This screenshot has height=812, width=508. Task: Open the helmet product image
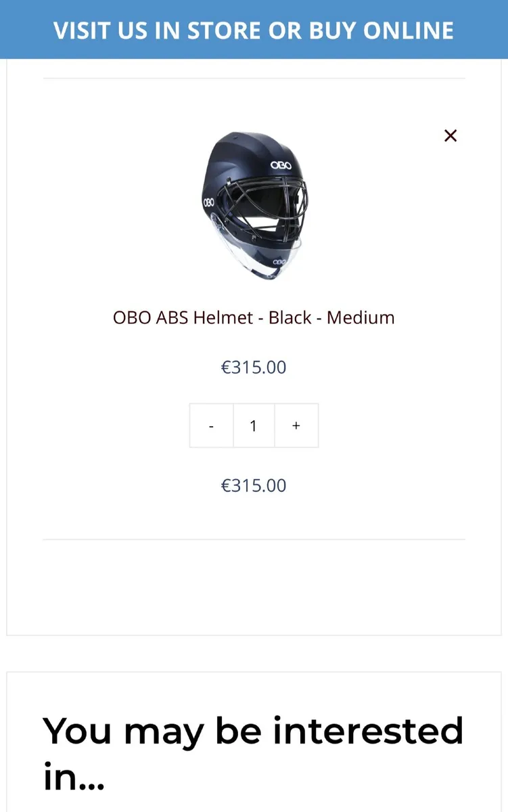coord(254,206)
